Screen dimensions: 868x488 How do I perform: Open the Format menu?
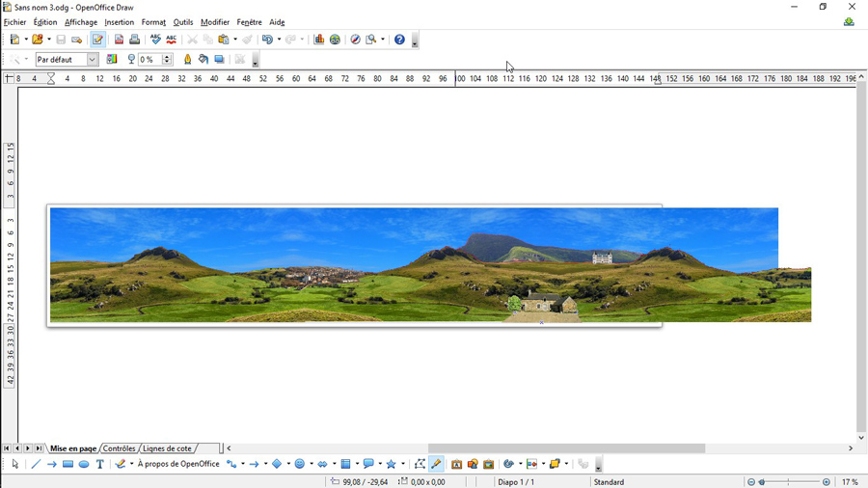pyautogui.click(x=153, y=22)
